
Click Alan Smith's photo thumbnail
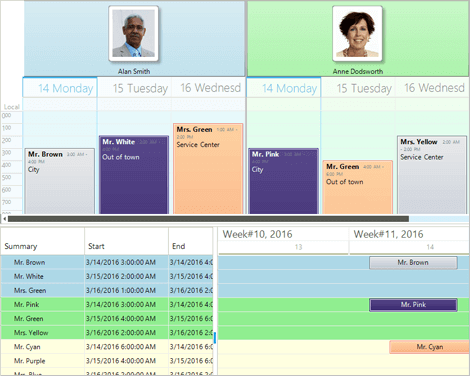[133, 33]
